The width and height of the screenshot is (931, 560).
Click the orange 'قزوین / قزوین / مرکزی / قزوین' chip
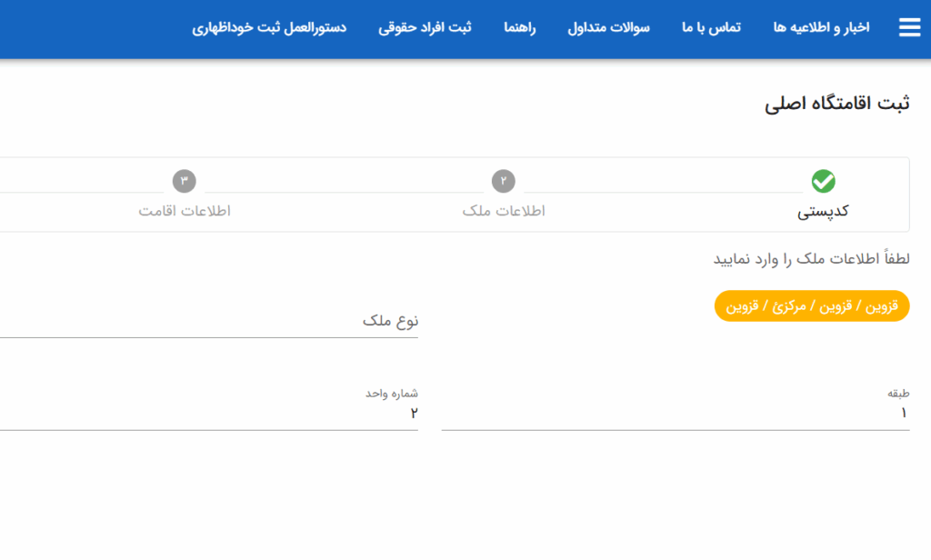812,306
